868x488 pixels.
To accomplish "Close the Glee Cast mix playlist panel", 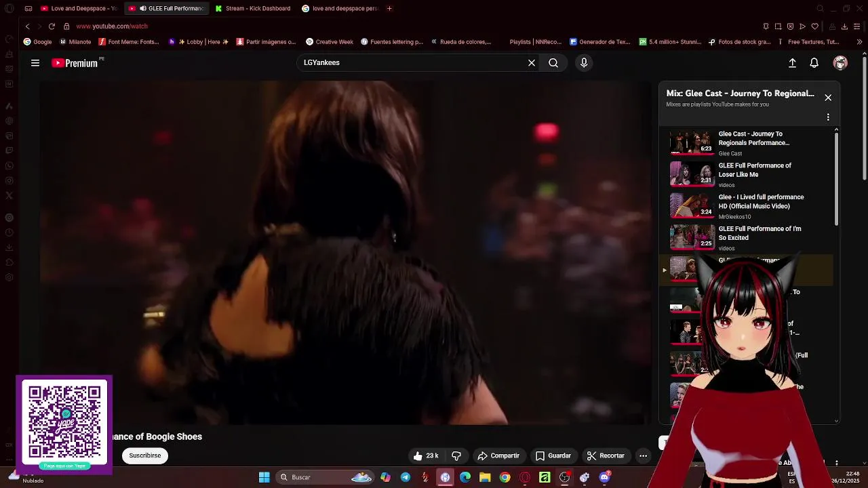I will pos(828,98).
